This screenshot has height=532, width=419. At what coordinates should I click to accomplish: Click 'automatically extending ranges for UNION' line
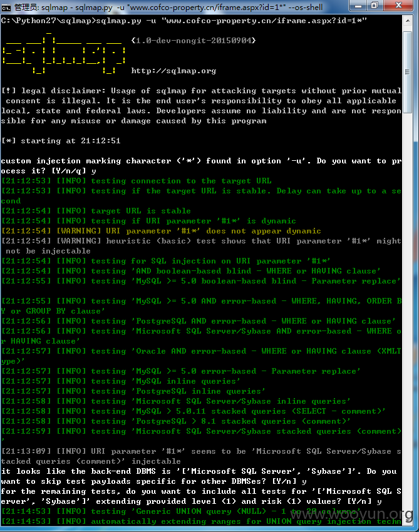coord(201,521)
